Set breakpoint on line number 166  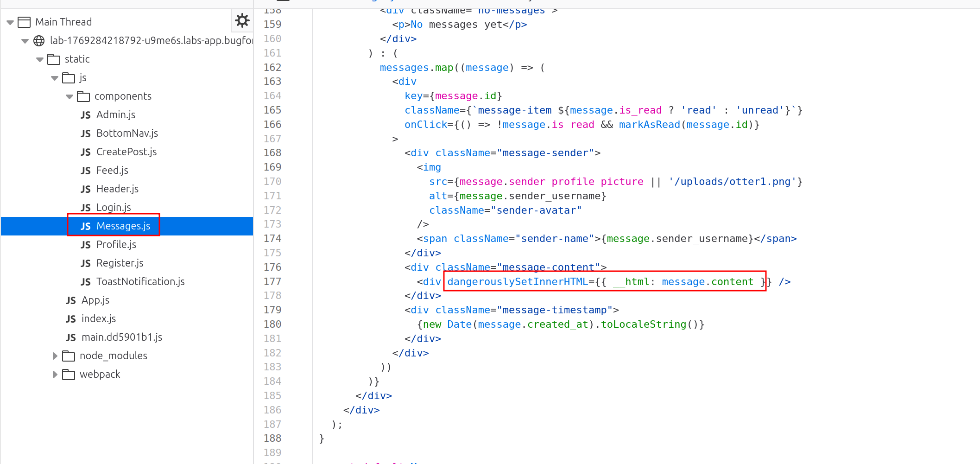pyautogui.click(x=272, y=124)
